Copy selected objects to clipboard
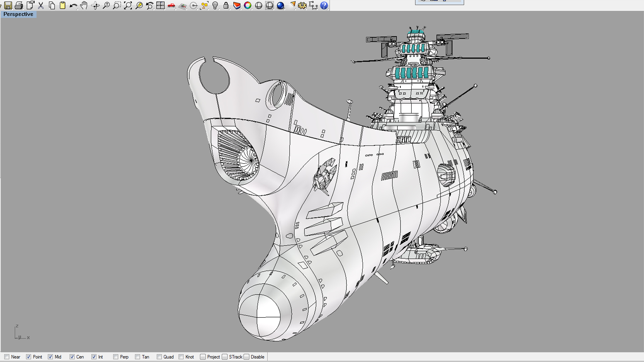This screenshot has width=644, height=362. pyautogui.click(x=52, y=5)
